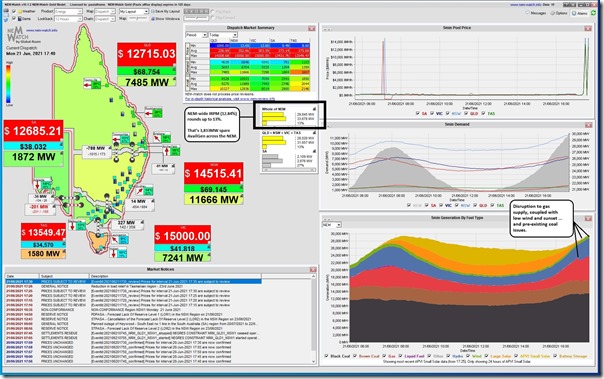Open the Alarms panel
604x379 pixels.
(579, 13)
